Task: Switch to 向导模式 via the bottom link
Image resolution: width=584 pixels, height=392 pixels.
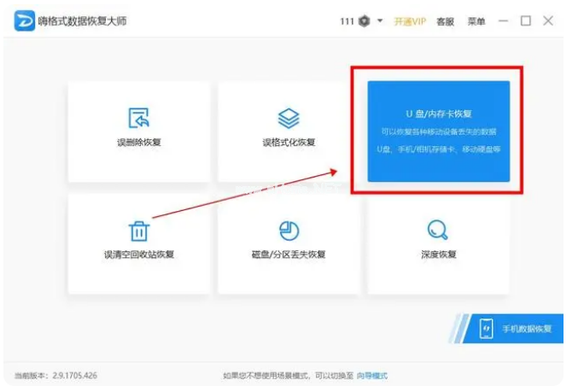Action: point(371,376)
